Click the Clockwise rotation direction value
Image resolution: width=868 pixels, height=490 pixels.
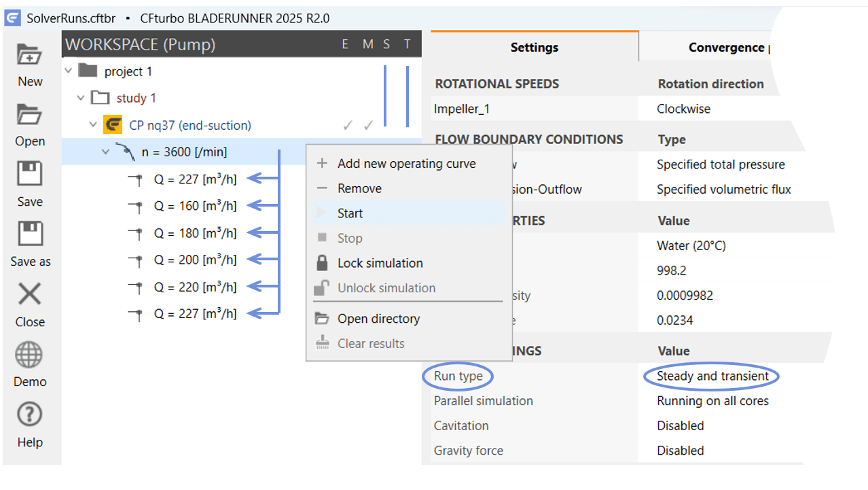tap(684, 109)
